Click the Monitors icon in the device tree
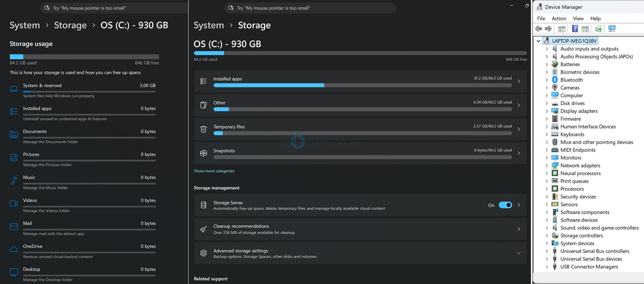644x284 pixels. pyautogui.click(x=555, y=158)
